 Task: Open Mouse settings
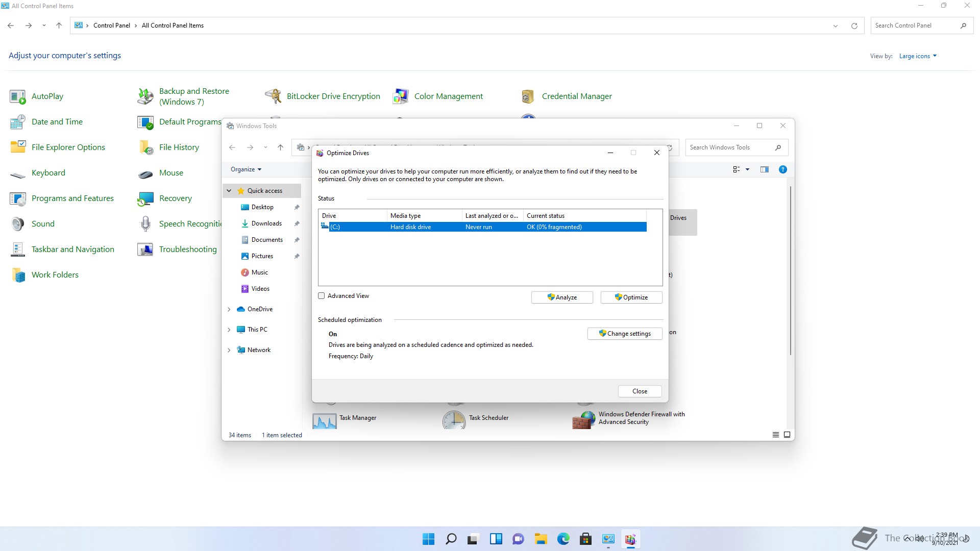(160, 173)
